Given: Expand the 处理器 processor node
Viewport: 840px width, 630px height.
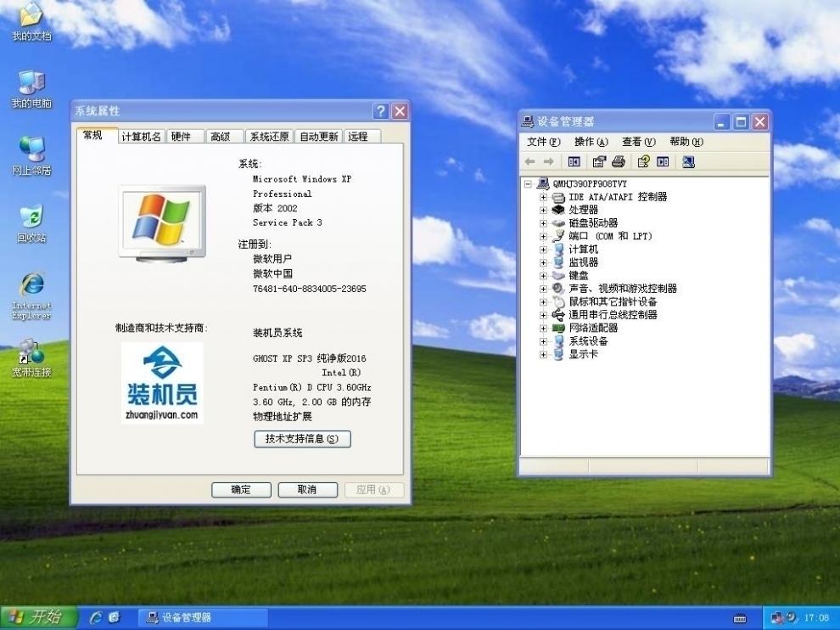Looking at the screenshot, I should click(543, 210).
